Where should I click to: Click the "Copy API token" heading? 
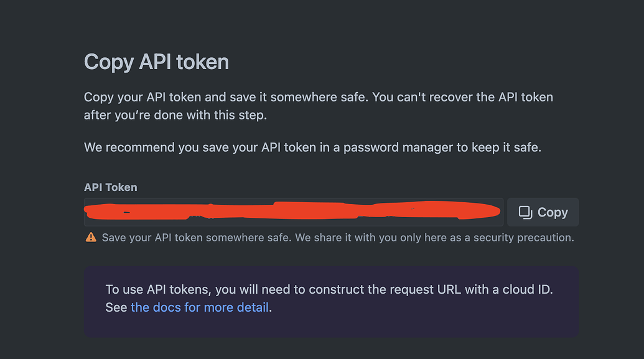(x=156, y=62)
